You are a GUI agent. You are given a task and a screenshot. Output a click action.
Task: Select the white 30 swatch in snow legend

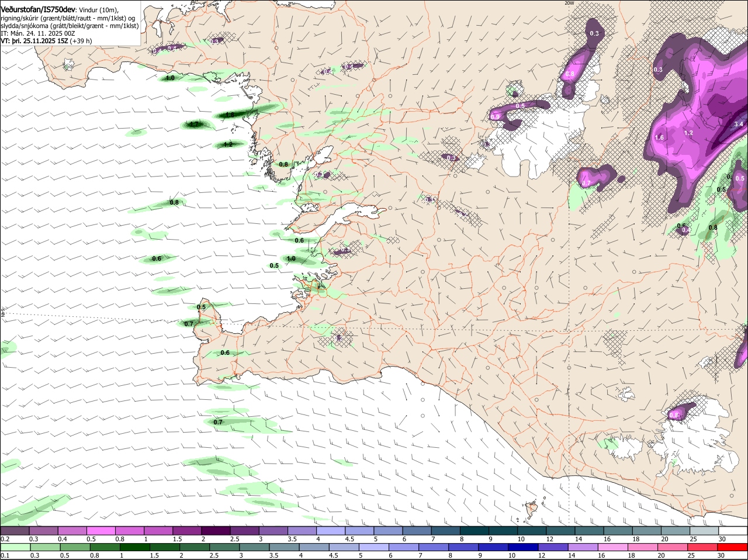click(733, 530)
